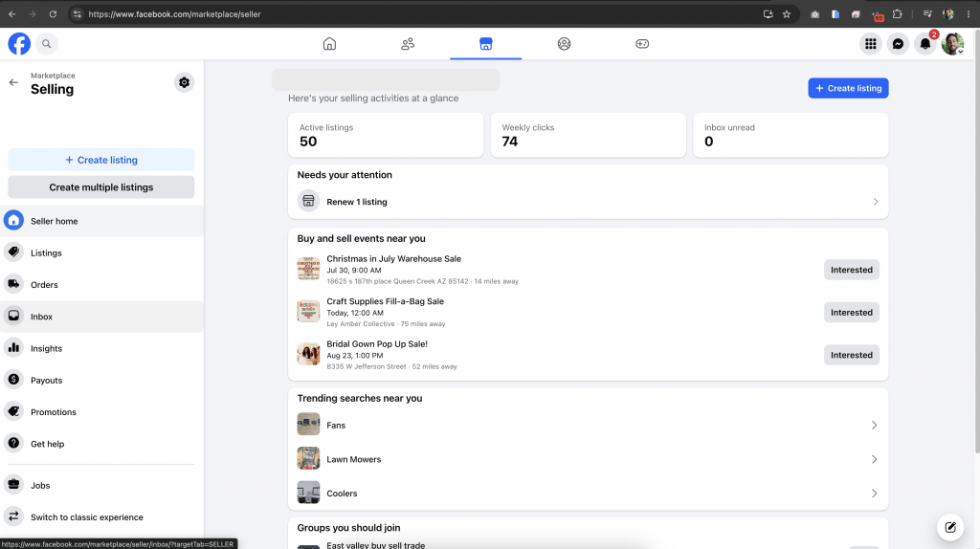Click the blue Create listing button at top right
The width and height of the screenshot is (980, 549).
848,88
